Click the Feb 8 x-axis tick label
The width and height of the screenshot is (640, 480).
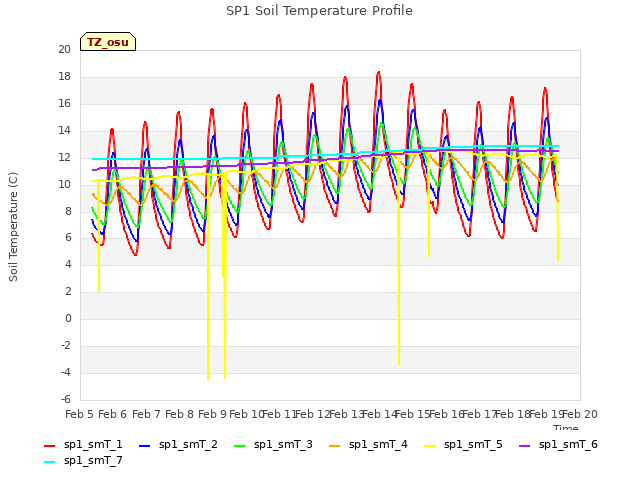[x=179, y=414]
